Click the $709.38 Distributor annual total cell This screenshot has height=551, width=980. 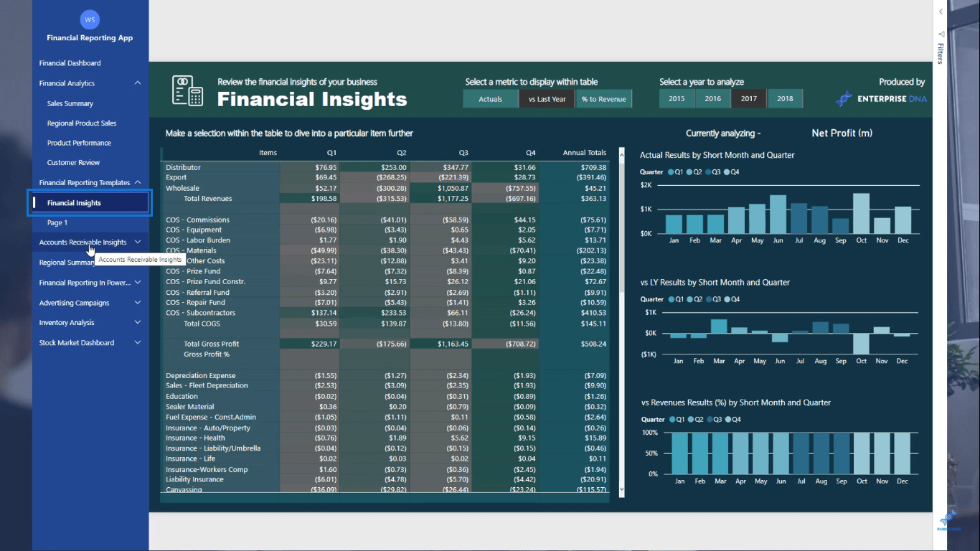point(593,167)
